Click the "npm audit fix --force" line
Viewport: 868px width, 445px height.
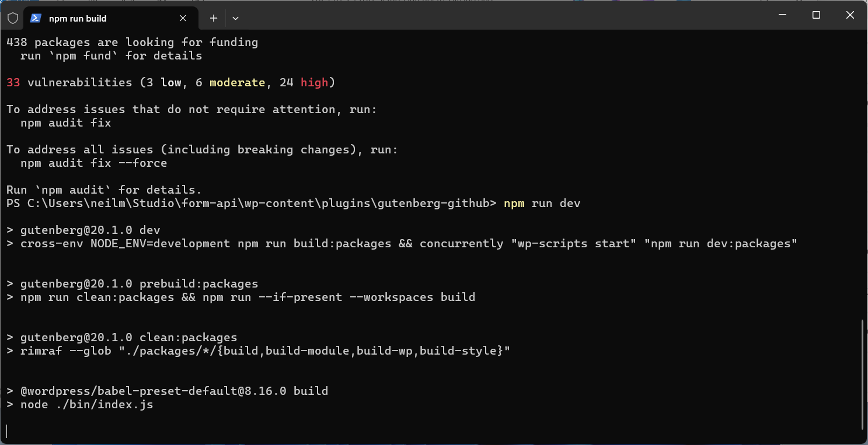93,163
